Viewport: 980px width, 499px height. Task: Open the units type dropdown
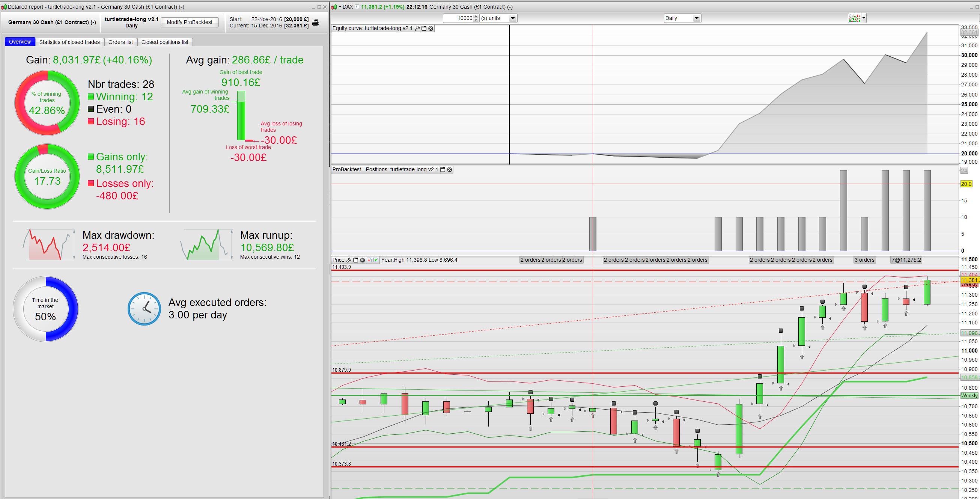coord(512,18)
